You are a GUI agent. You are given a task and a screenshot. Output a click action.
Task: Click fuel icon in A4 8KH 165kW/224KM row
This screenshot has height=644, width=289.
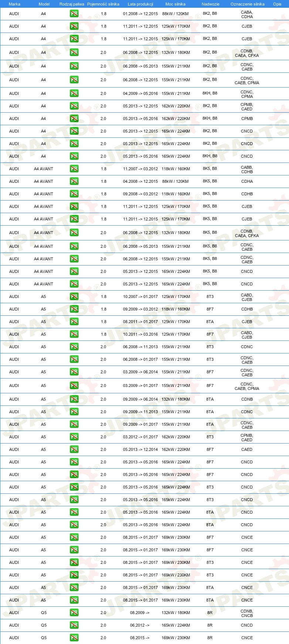click(74, 156)
